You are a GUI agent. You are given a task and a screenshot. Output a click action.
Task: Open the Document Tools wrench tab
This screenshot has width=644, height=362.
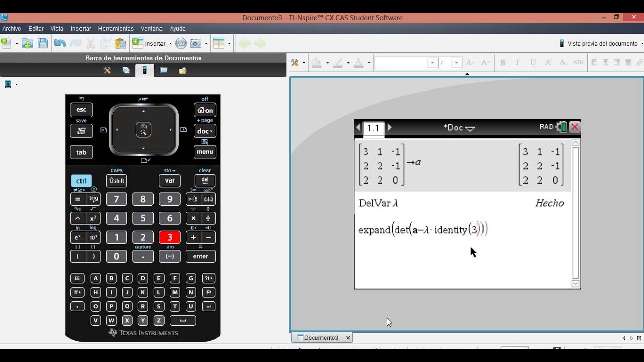(107, 70)
